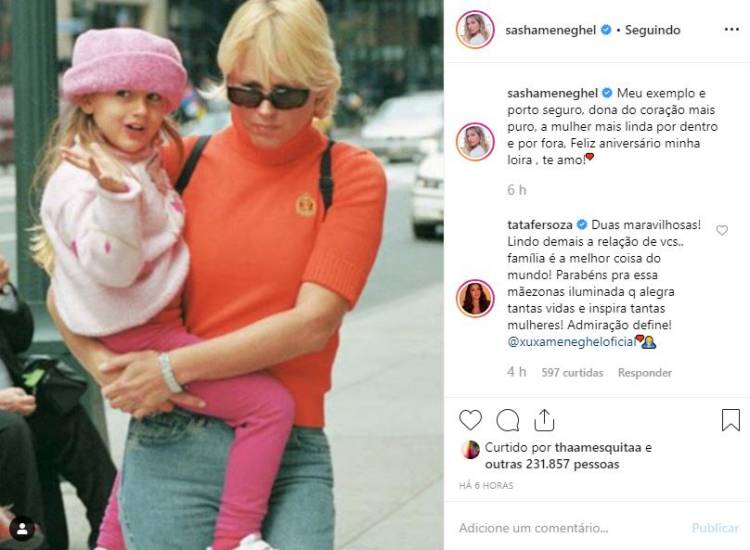Like the post with heart icon

(x=470, y=420)
